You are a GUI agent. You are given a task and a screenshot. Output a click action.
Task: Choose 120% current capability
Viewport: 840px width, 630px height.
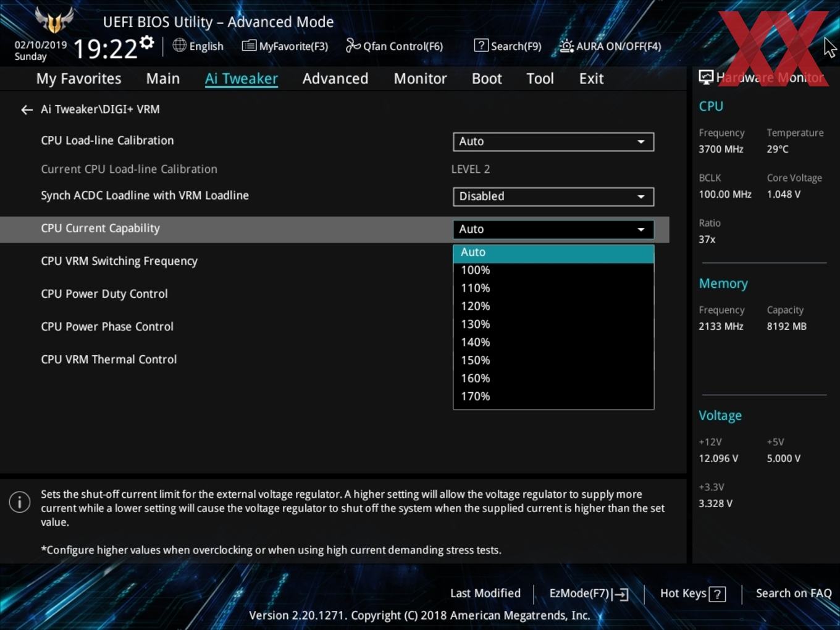553,306
